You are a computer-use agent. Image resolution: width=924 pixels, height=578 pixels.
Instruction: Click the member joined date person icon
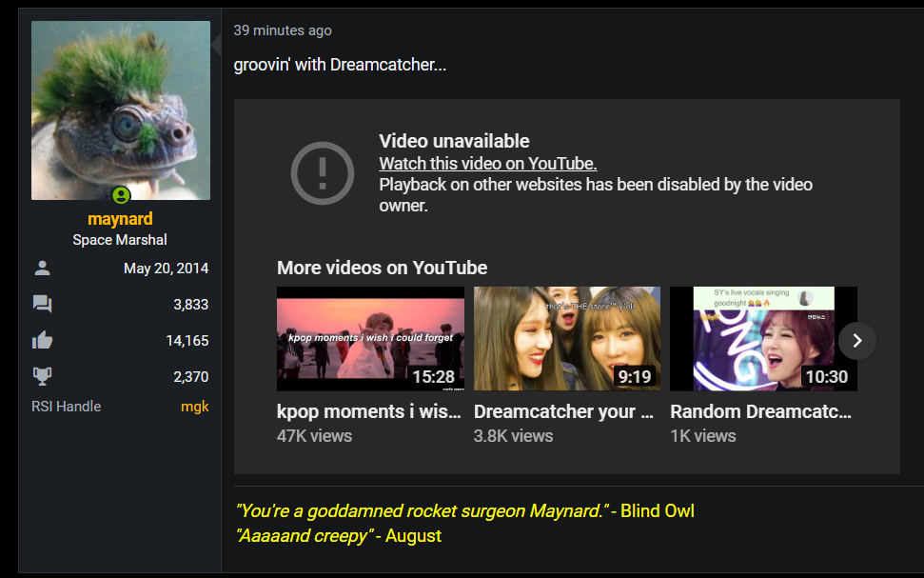tap(42, 269)
